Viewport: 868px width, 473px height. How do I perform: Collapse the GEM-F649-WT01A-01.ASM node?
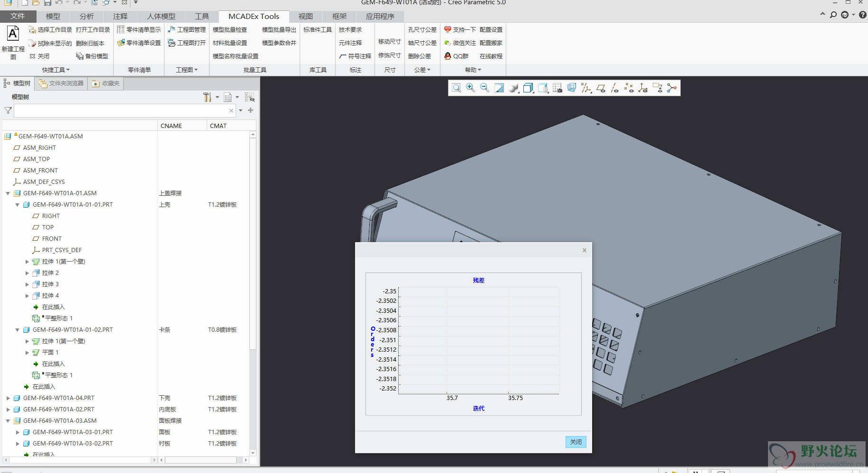8,193
